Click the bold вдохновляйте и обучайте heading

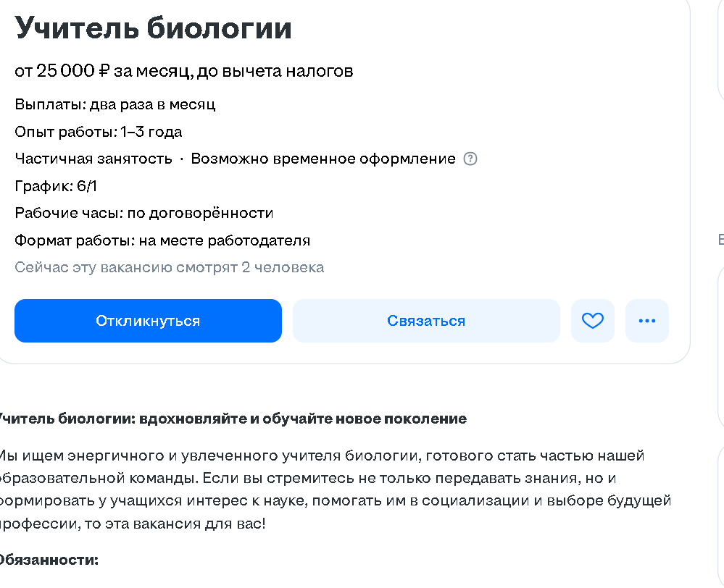pyautogui.click(x=232, y=419)
